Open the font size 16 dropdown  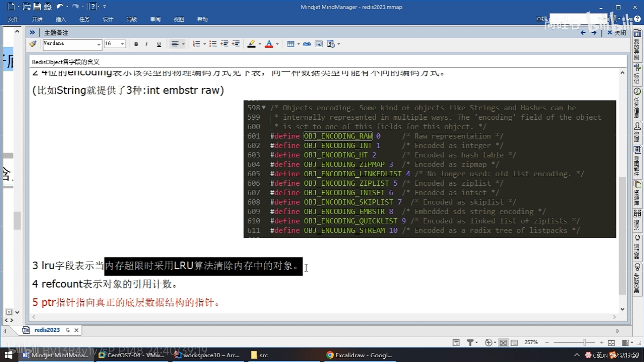[122, 44]
